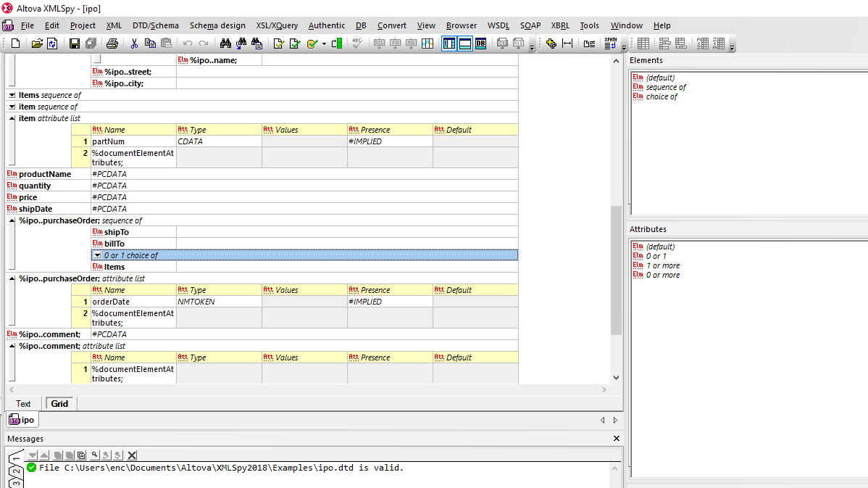Select the shipTo element
The height and width of the screenshot is (488, 868).
click(117, 232)
